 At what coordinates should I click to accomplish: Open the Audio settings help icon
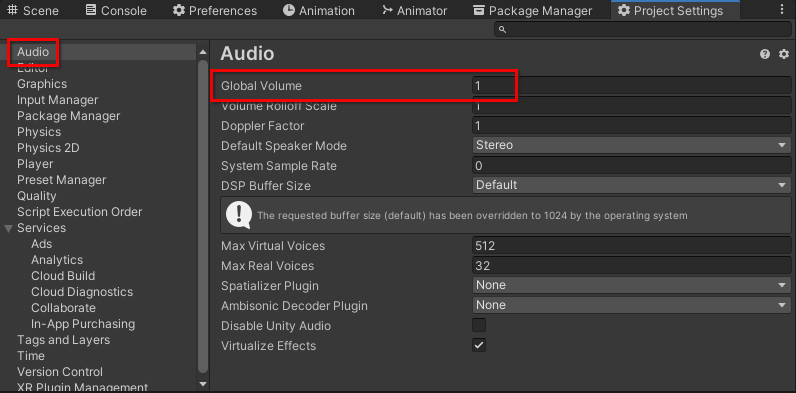(x=765, y=54)
